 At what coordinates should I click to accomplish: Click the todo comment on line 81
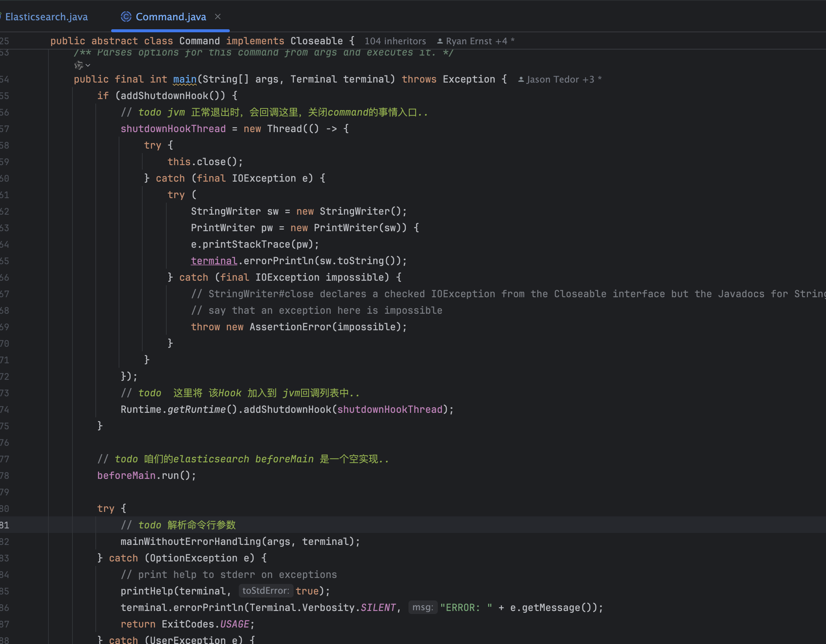pos(178,525)
